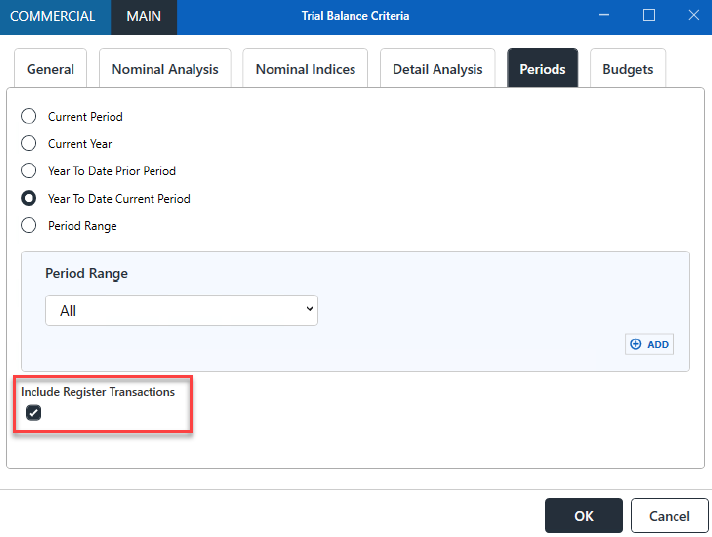Close the Trial Balance Criteria window
The width and height of the screenshot is (712, 537).
(x=693, y=15)
